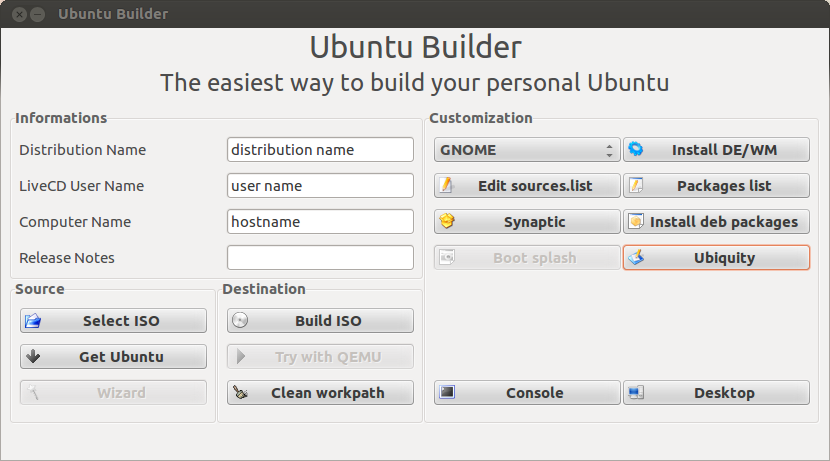Click the Ubiquity installer icon

[x=636, y=258]
